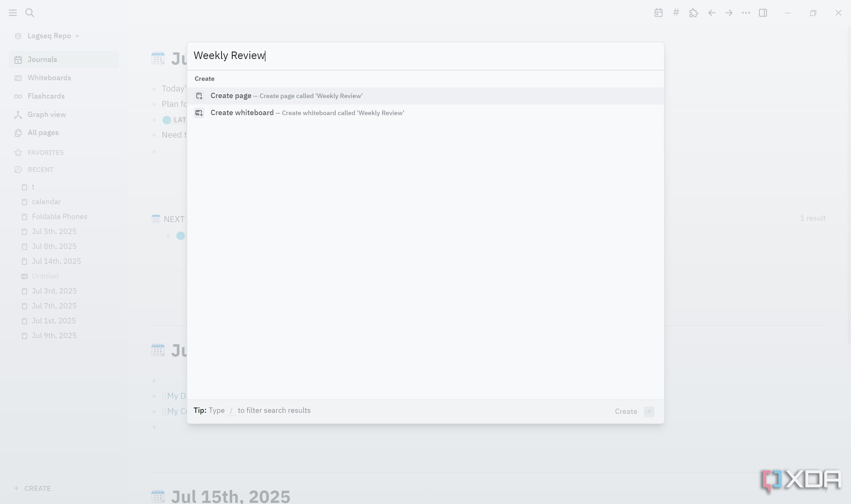Open Journals in the sidebar
The height and width of the screenshot is (504, 851).
coord(64,60)
